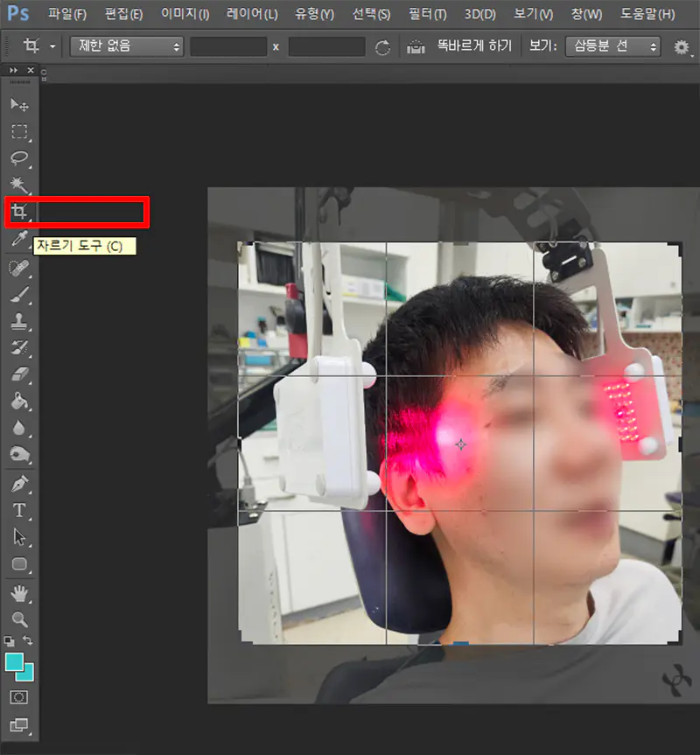Image resolution: width=700 pixels, height=755 pixels.
Task: Swap foreground and background colors
Action: click(28, 641)
